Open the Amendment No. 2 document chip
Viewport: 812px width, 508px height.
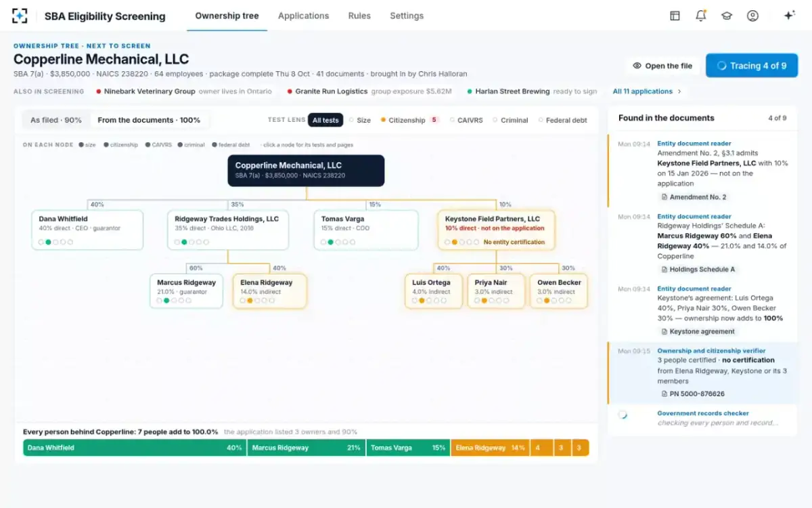click(693, 197)
